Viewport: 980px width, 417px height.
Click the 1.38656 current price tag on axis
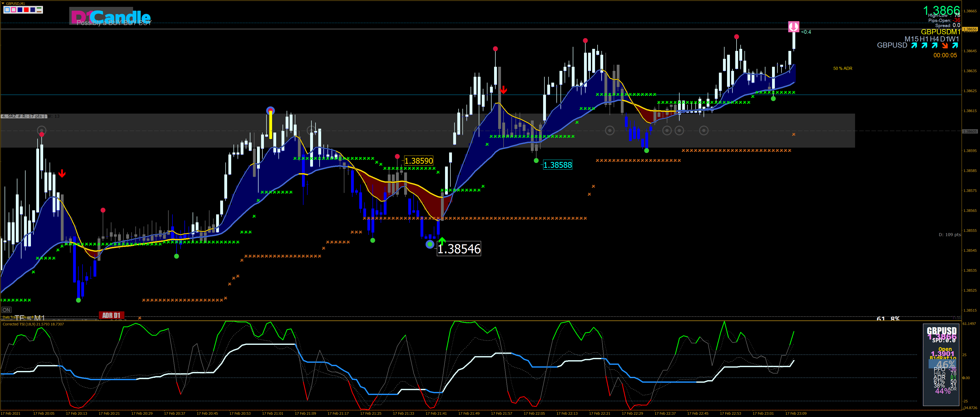click(970, 29)
